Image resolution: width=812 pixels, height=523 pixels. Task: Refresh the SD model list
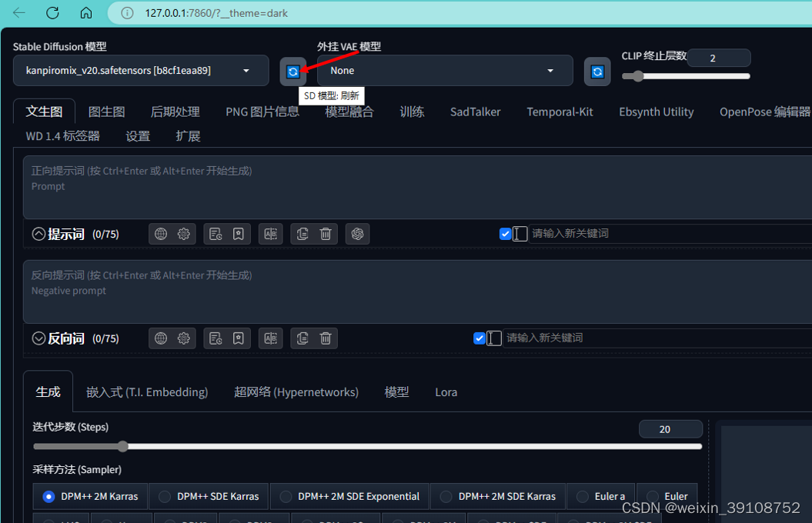(293, 72)
